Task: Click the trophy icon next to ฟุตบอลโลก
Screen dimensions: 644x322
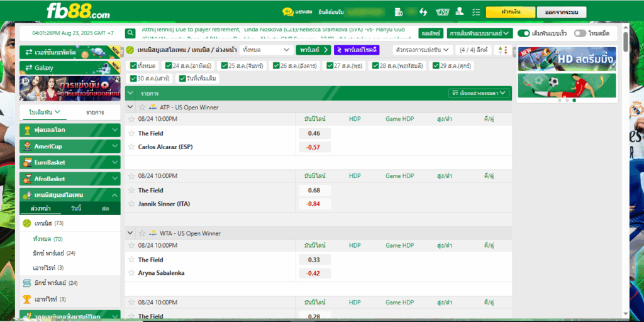Action: (28, 130)
